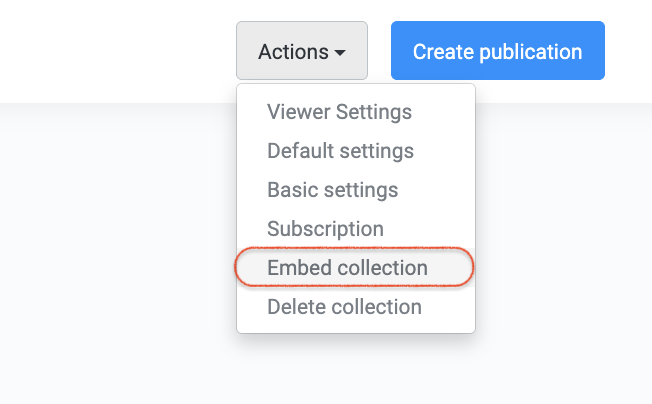Viewport: 652px width, 404px height.
Task: Hit the blue Create publication button
Action: [x=497, y=51]
